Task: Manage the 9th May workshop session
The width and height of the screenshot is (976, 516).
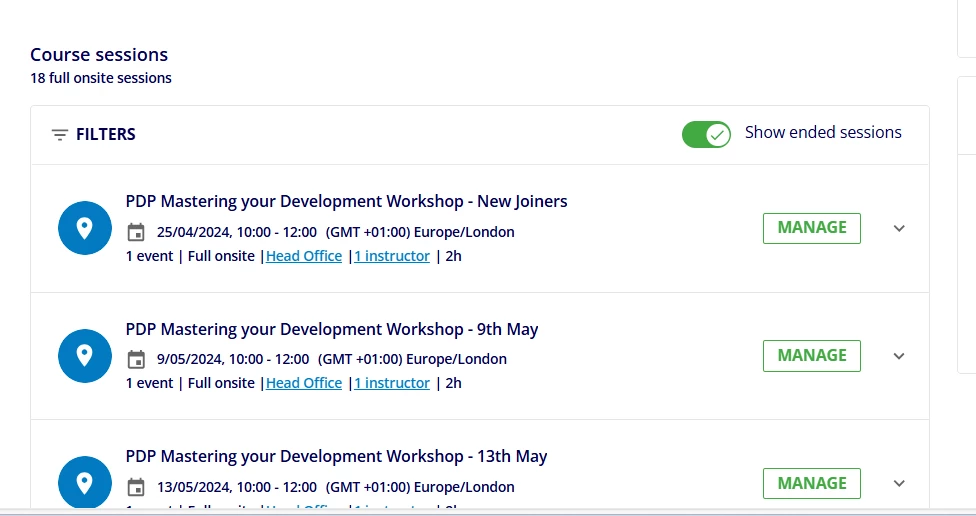Action: [x=811, y=356]
